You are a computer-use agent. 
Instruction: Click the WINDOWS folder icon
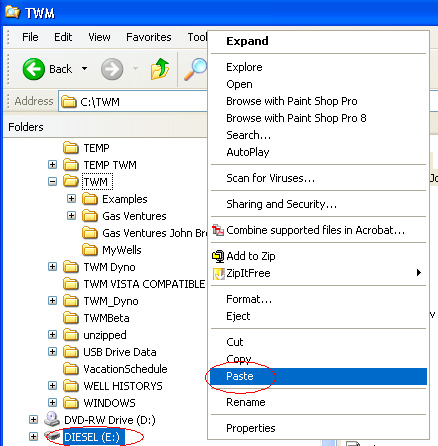coord(71,403)
